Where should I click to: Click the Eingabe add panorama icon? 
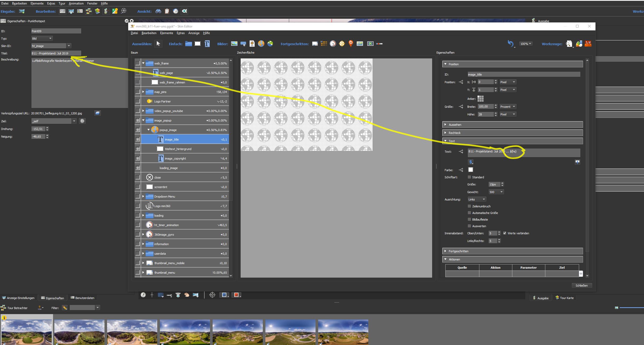pos(22,11)
